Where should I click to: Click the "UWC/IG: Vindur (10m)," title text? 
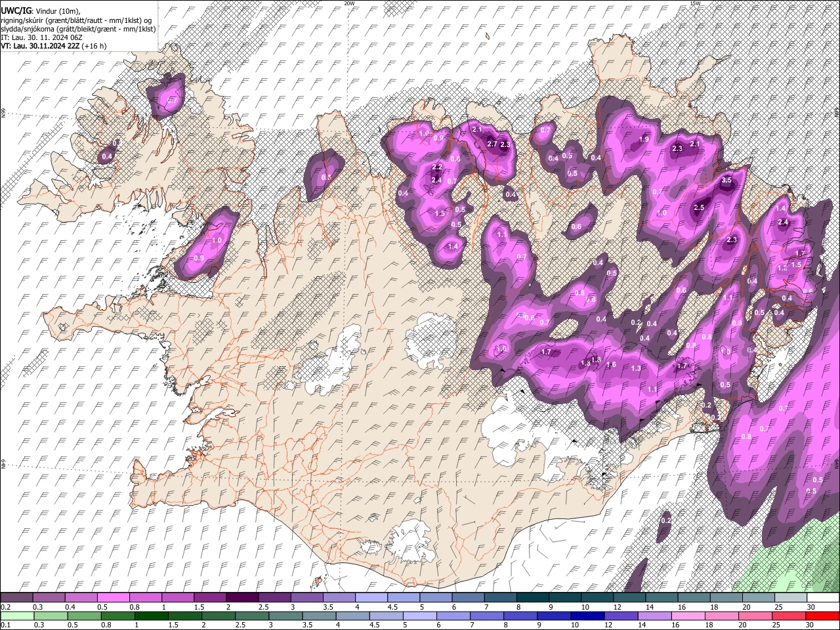[x=41, y=11]
